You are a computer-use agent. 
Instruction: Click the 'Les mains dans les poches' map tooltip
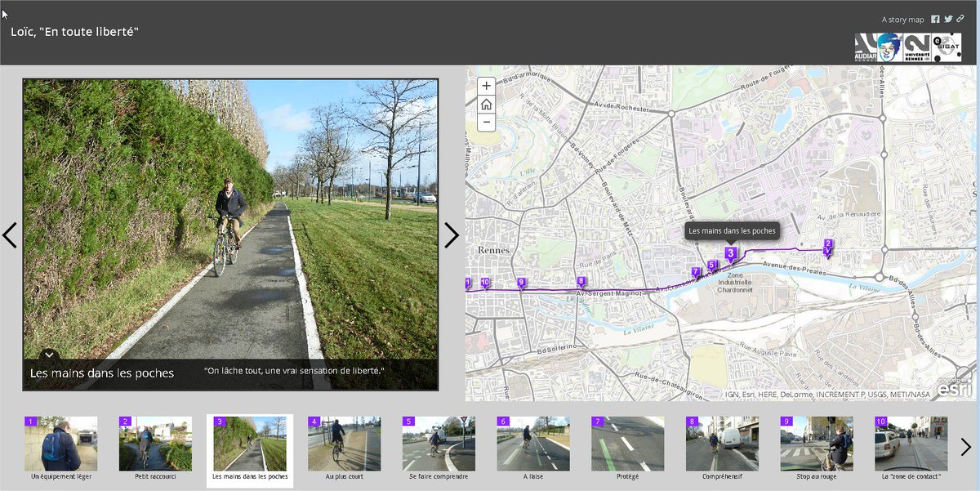point(731,231)
